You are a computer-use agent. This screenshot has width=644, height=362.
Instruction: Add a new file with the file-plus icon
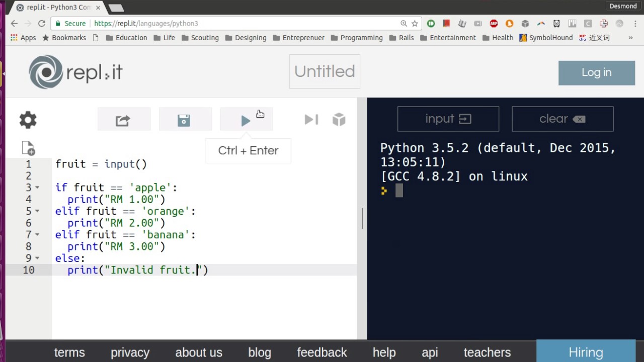tap(28, 148)
